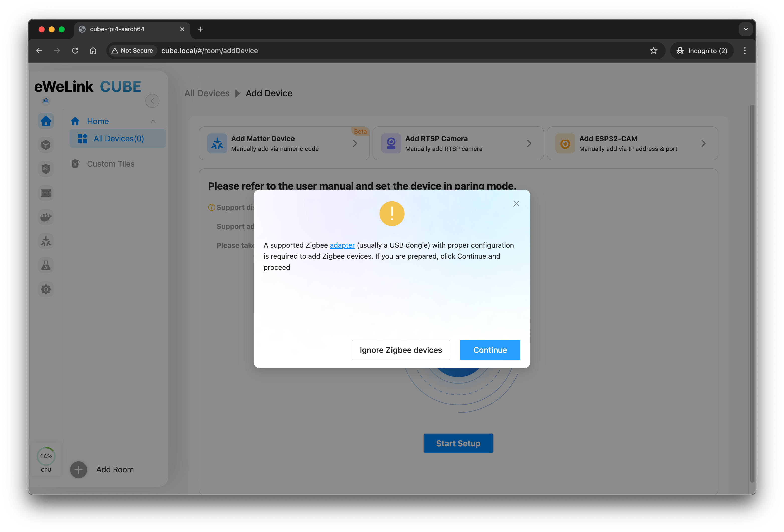Click the home icon in sidebar rail
This screenshot has width=784, height=532.
(x=46, y=121)
